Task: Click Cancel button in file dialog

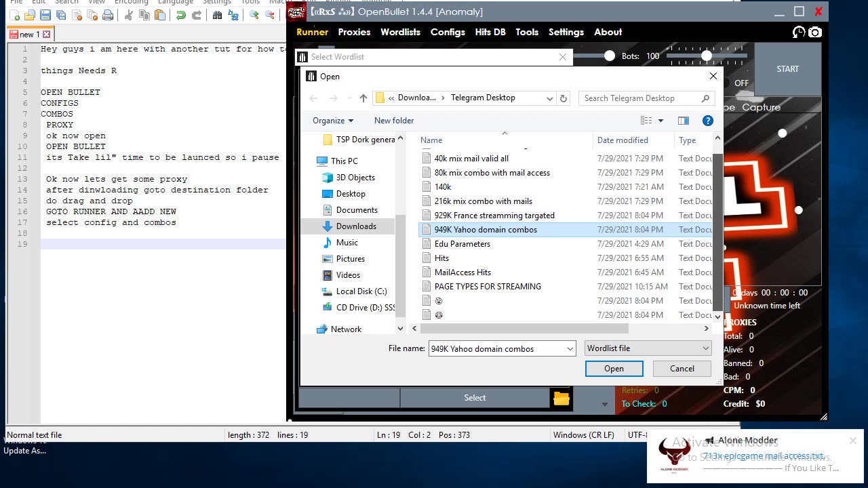Action: [682, 369]
